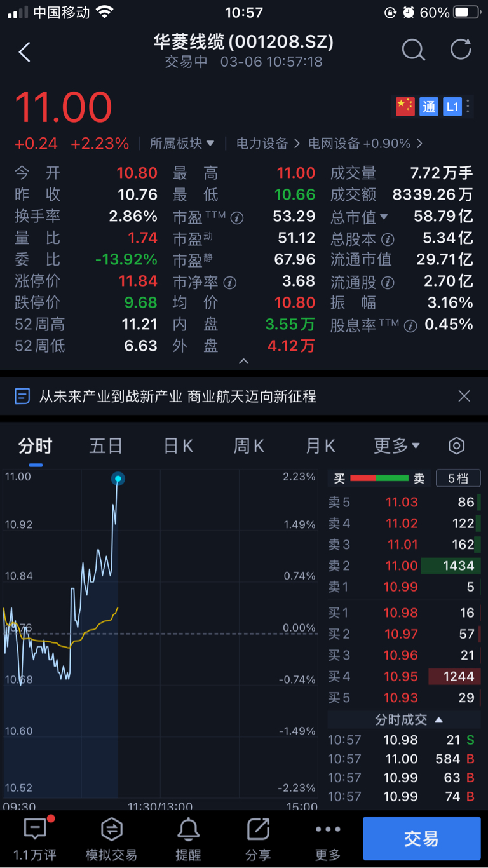488x868 pixels.
Task: Switch to 日K chart tab
Action: pyautogui.click(x=178, y=446)
